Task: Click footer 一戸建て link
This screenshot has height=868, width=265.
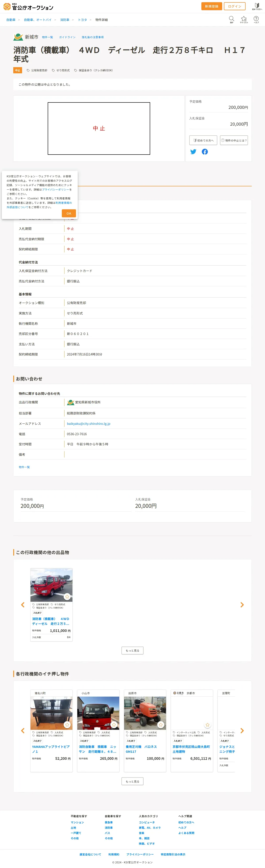Action: point(76,833)
